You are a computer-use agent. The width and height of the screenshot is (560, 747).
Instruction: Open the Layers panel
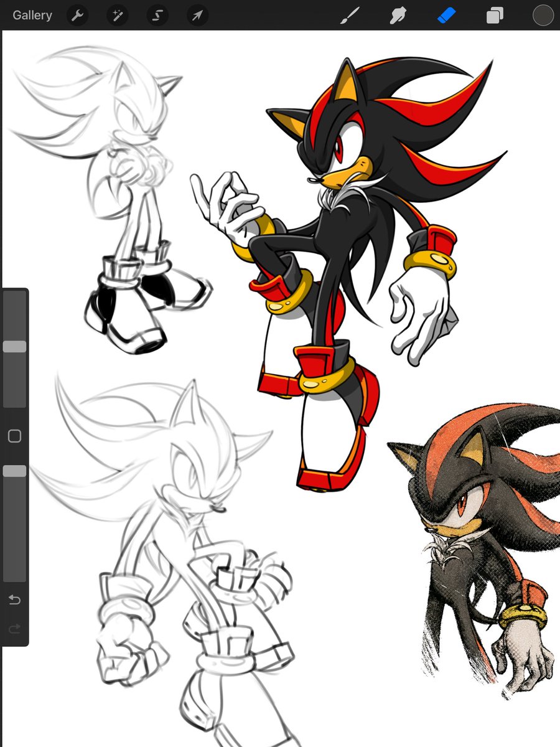click(x=495, y=15)
